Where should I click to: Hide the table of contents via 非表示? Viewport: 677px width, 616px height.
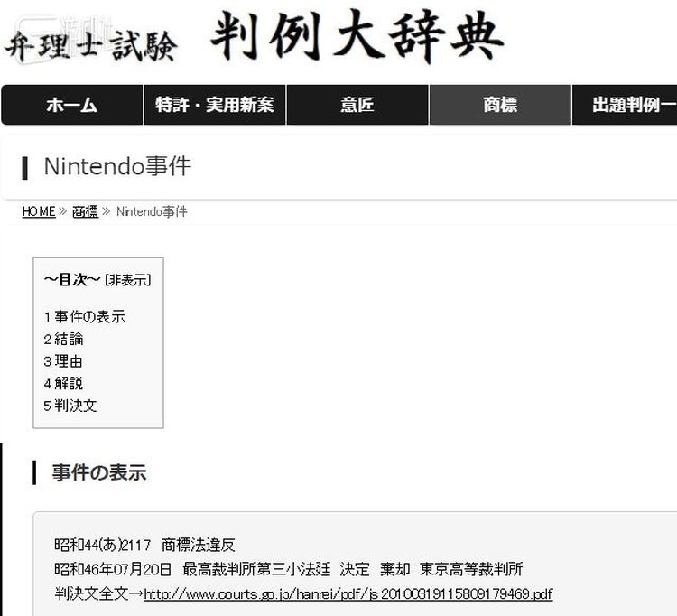(x=128, y=280)
